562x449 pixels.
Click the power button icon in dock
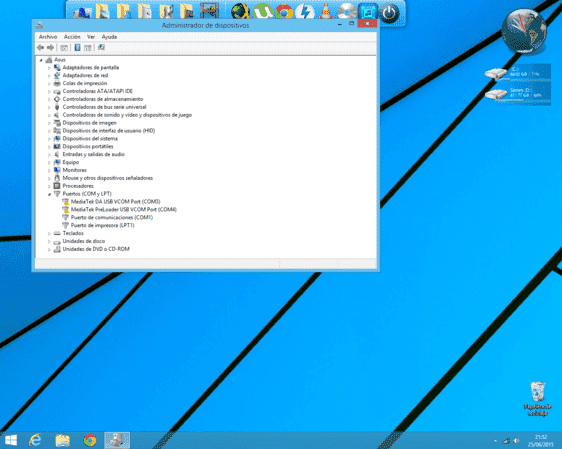(x=389, y=14)
